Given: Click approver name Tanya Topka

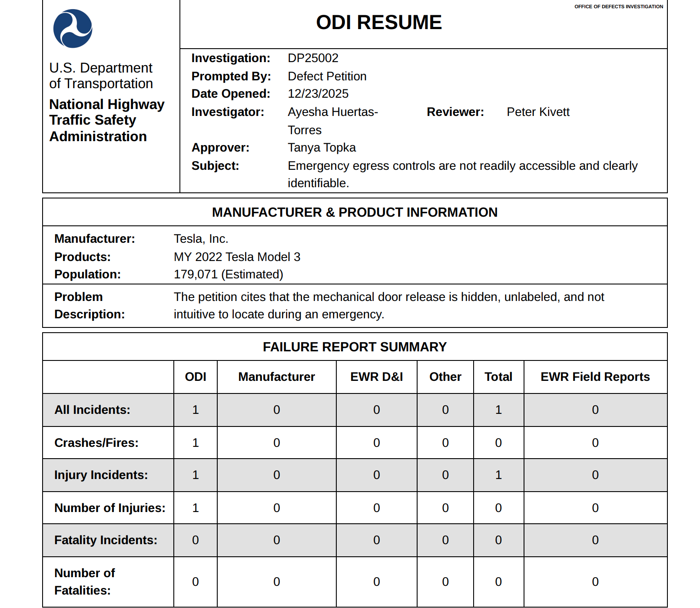Looking at the screenshot, I should coord(322,148).
